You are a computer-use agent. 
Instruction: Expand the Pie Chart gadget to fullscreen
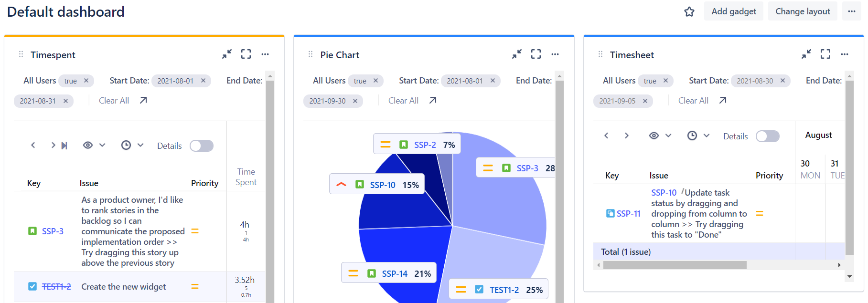[x=536, y=54]
